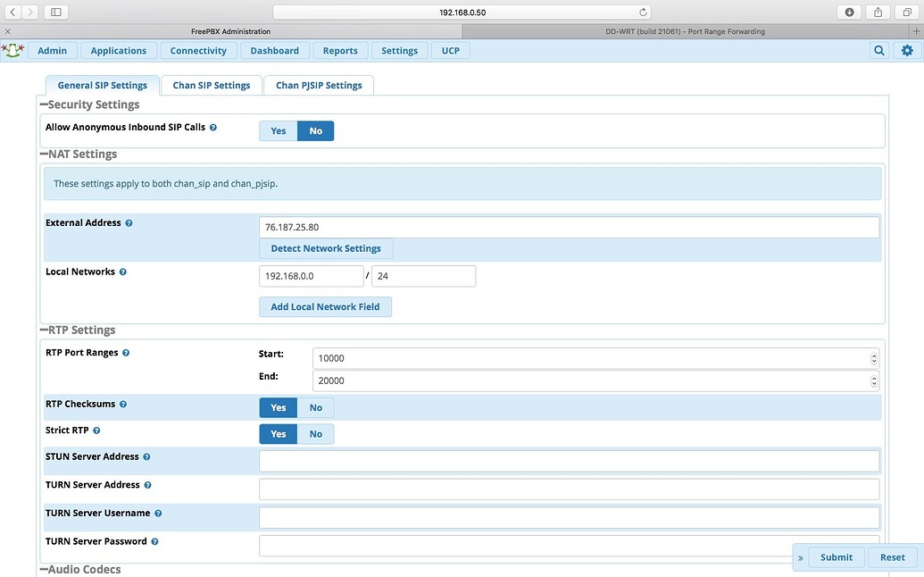Switch to the Chan PJSIP Settings tab
The height and width of the screenshot is (577, 924).
pyautogui.click(x=318, y=85)
